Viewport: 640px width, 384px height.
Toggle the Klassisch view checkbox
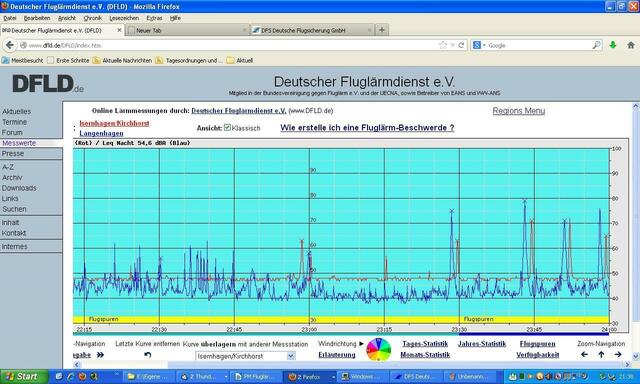227,128
